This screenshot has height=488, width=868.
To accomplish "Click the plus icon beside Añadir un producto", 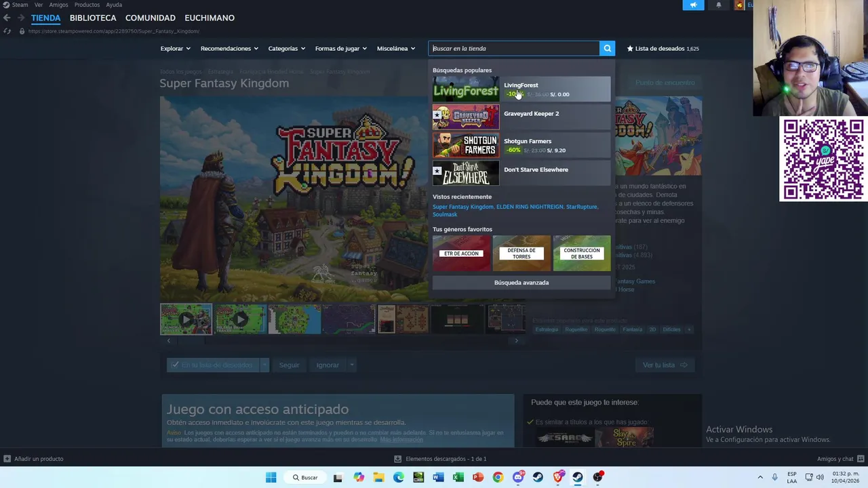I will tap(7, 459).
